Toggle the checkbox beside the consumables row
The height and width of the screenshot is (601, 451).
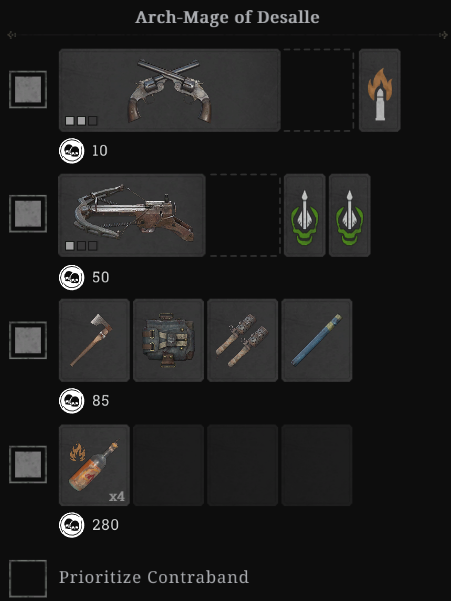point(28,464)
